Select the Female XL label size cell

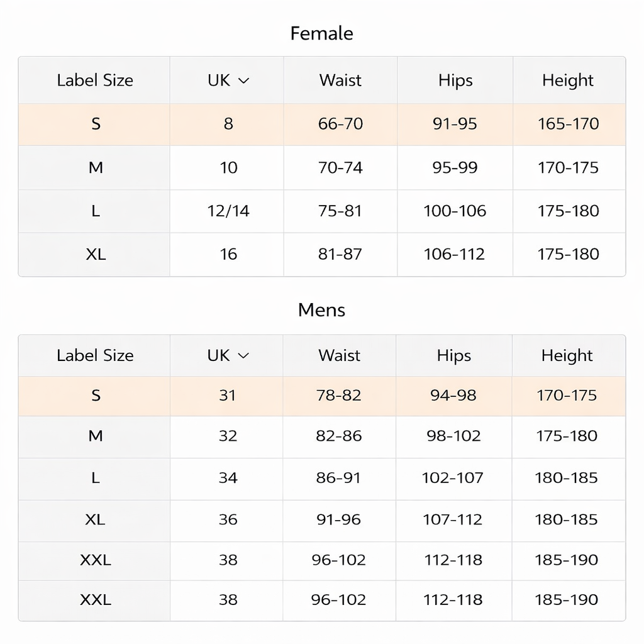pos(94,255)
